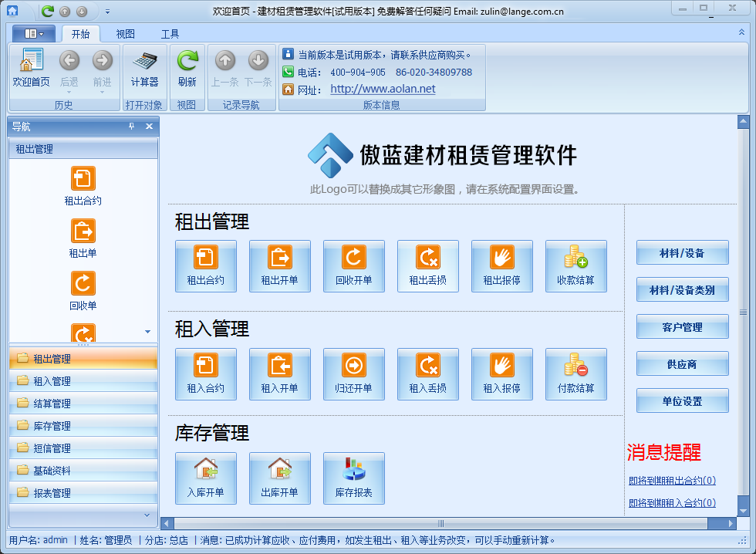This screenshot has height=554, width=756.
Task: Open the 租出合约 rental-out contract tool
Action: click(x=206, y=266)
